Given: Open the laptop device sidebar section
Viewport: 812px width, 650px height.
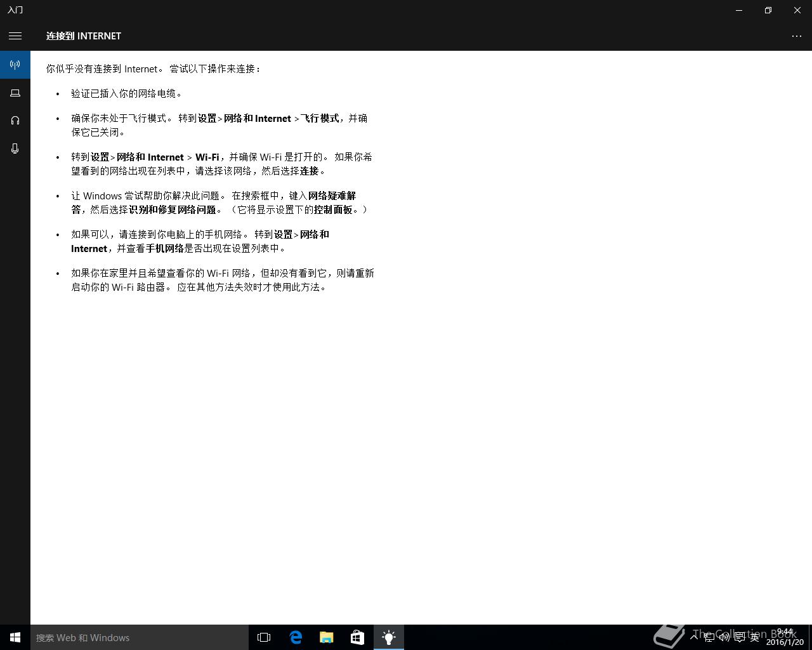Looking at the screenshot, I should click(15, 93).
